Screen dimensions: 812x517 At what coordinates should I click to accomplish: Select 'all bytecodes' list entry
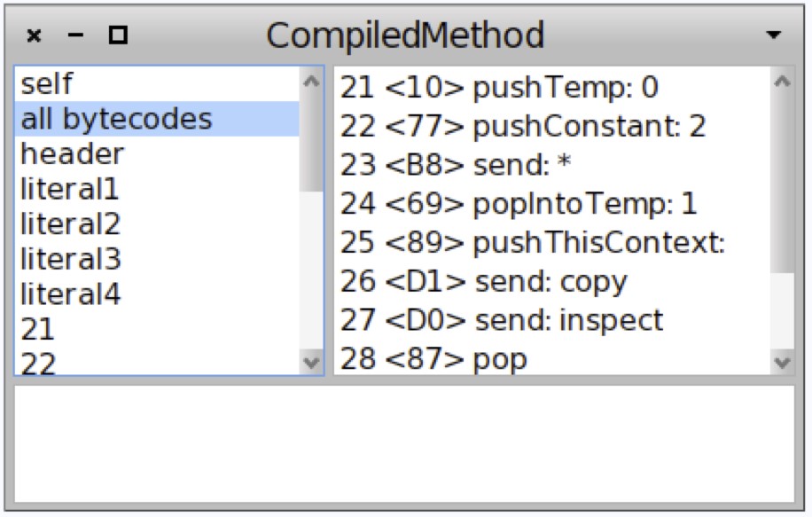(116, 119)
